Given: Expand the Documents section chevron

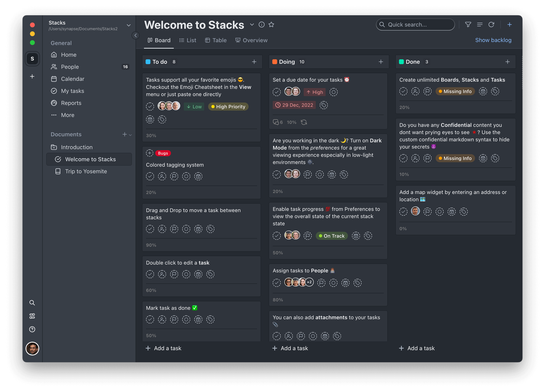Looking at the screenshot, I should (131, 135).
